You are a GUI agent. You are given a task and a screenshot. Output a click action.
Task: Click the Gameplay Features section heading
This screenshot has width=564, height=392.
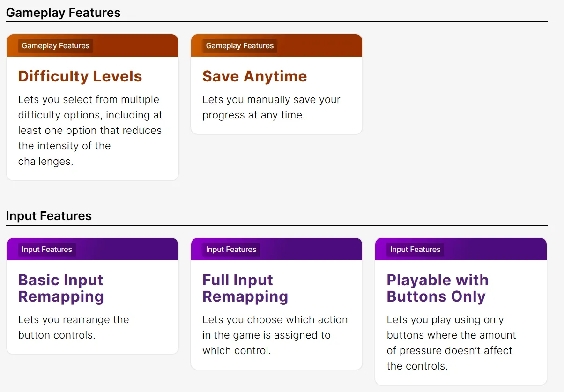[63, 13]
